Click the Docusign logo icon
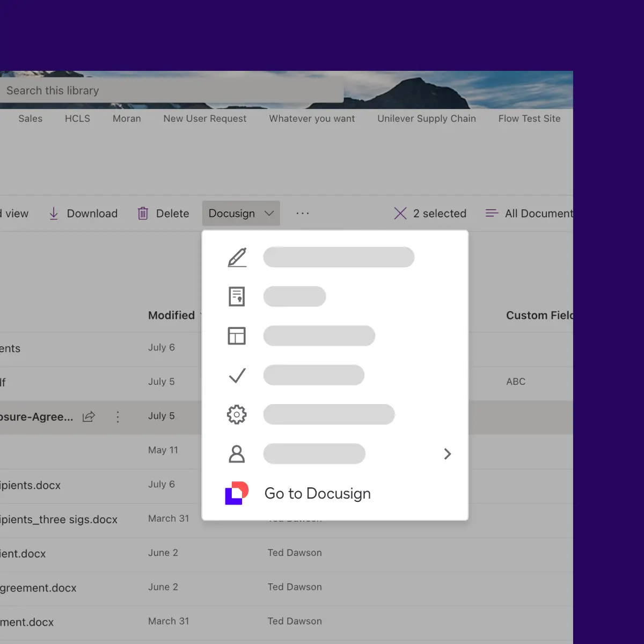Image resolution: width=644 pixels, height=644 pixels. [237, 493]
